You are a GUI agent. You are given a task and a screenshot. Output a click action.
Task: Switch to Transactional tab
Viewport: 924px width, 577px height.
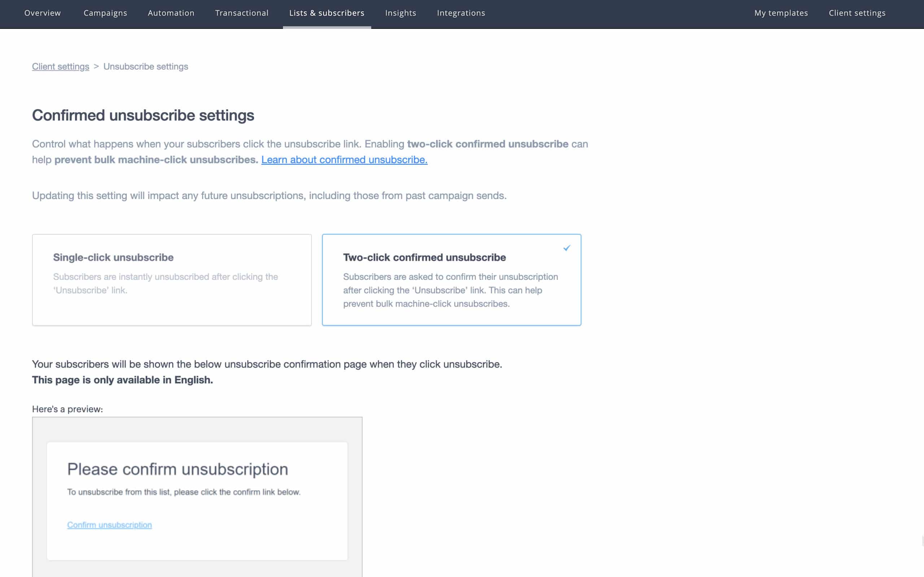coord(242,13)
